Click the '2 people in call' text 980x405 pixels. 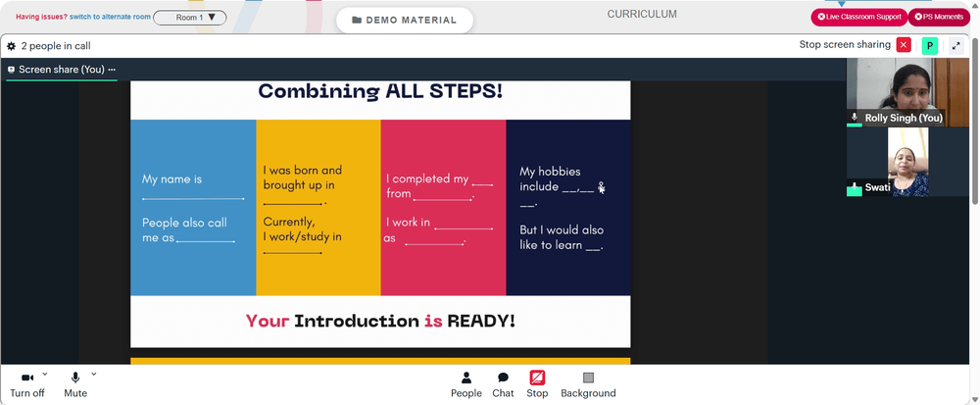pos(56,46)
